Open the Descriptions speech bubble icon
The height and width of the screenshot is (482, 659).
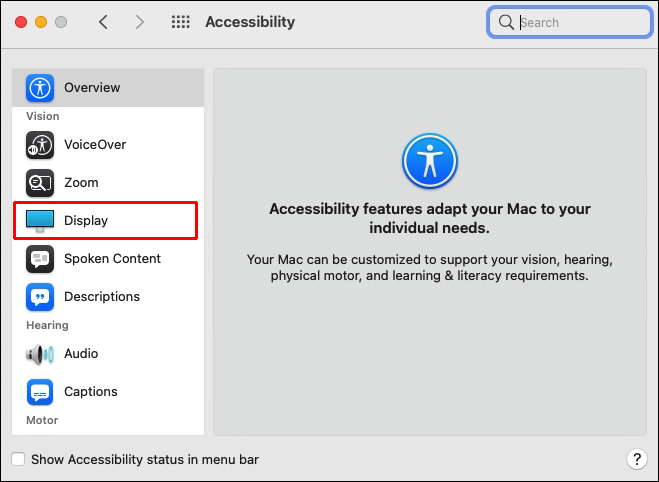[x=40, y=296]
